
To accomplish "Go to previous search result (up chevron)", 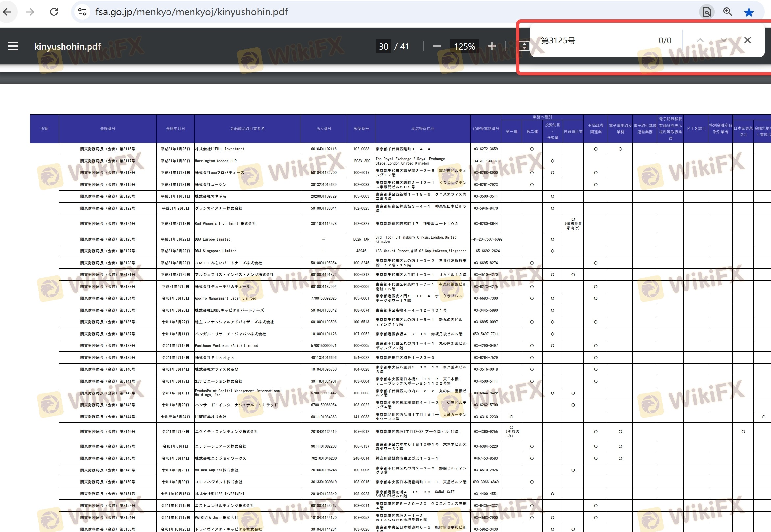I will click(700, 40).
